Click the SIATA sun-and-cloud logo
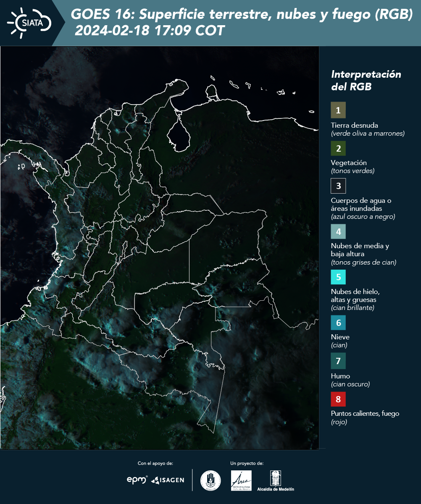The height and width of the screenshot is (504, 421). pos(29,23)
